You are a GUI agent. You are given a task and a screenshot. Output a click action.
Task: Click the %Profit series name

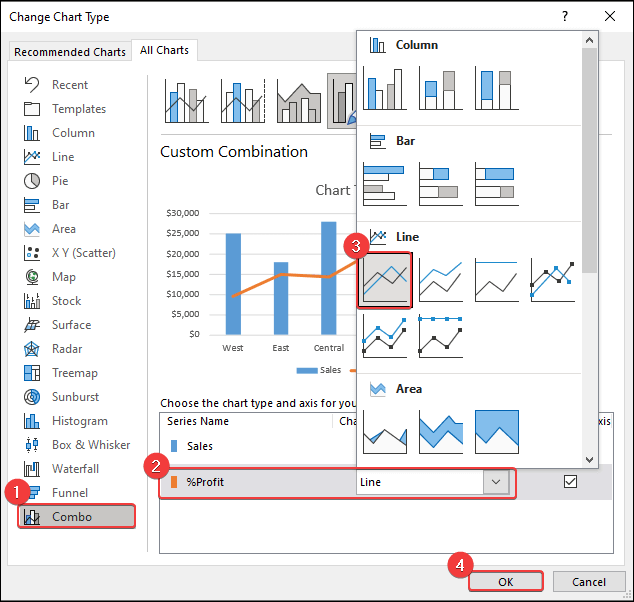coord(205,482)
